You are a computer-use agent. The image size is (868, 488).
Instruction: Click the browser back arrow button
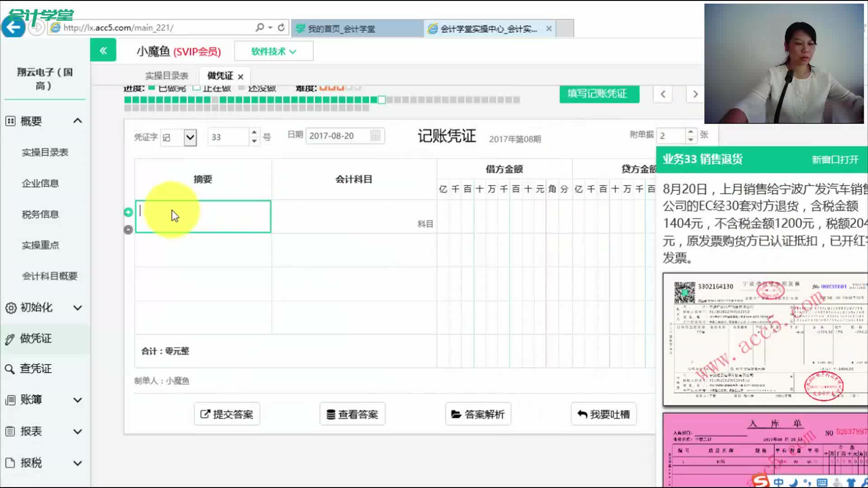13,28
